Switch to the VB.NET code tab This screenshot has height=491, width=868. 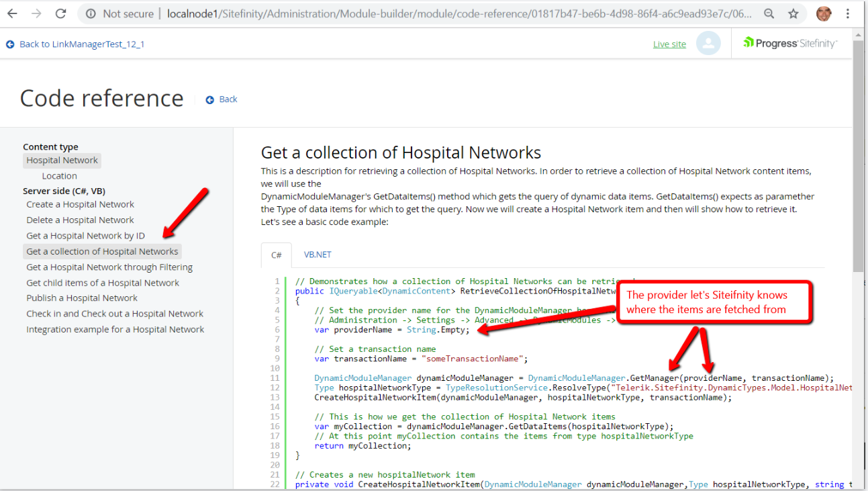(318, 255)
